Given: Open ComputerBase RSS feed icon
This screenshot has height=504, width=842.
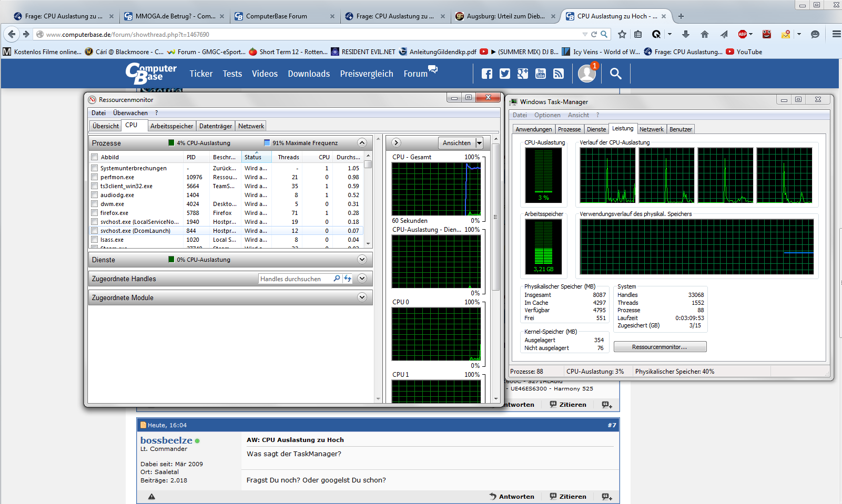Looking at the screenshot, I should [559, 74].
